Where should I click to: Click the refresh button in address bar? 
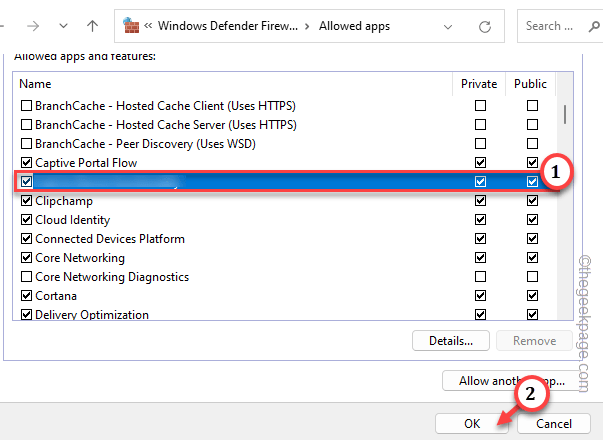tap(485, 25)
